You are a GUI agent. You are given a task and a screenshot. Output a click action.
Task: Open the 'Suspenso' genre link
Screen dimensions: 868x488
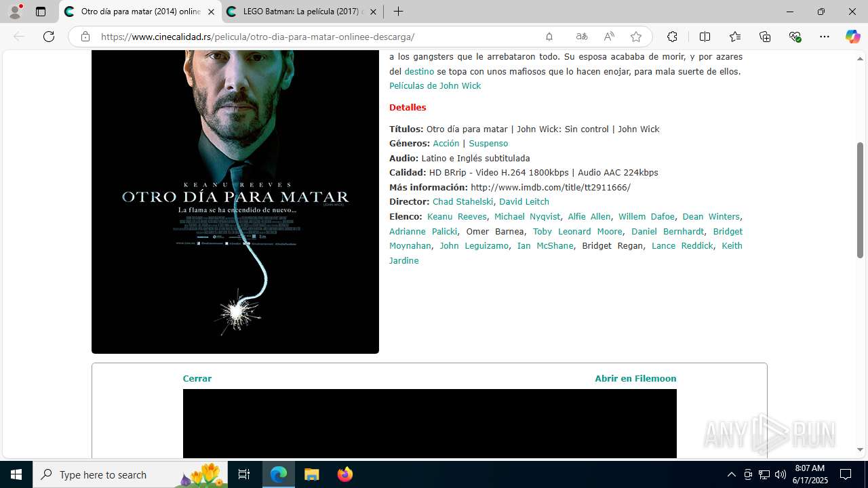[488, 143]
